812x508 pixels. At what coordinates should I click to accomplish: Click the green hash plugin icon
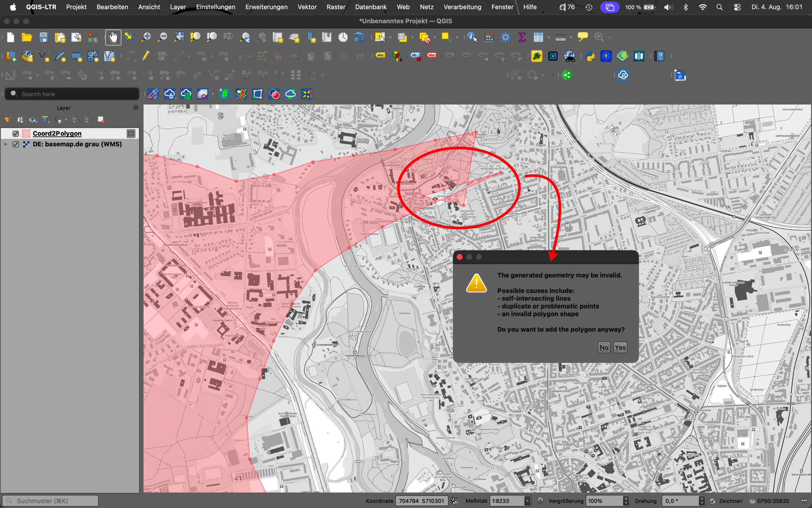(x=225, y=94)
